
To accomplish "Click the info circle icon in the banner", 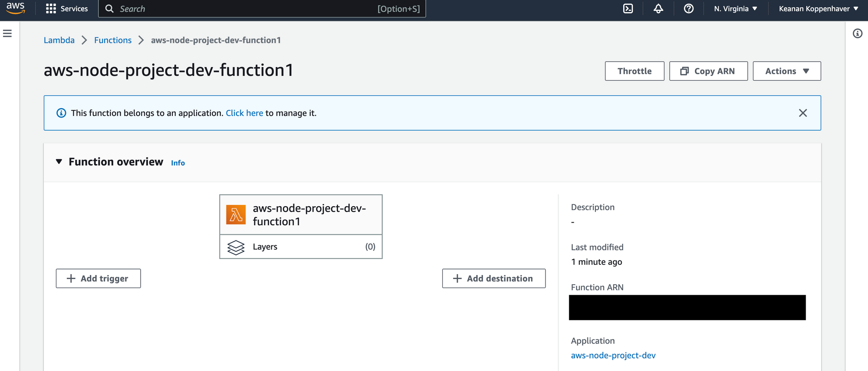I will (x=62, y=113).
